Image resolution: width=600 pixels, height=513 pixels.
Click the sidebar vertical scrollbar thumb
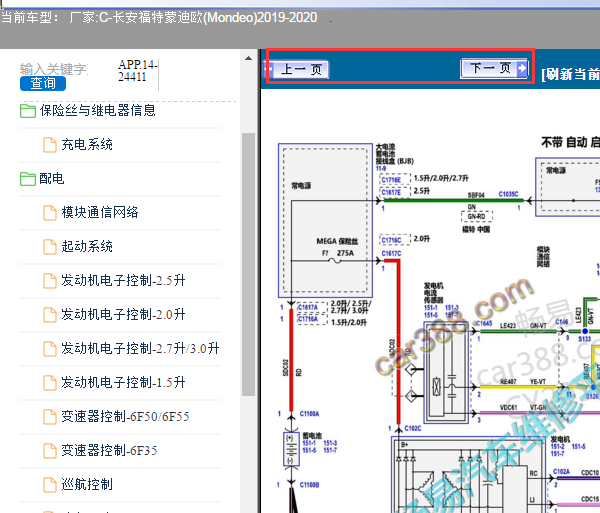(x=248, y=264)
